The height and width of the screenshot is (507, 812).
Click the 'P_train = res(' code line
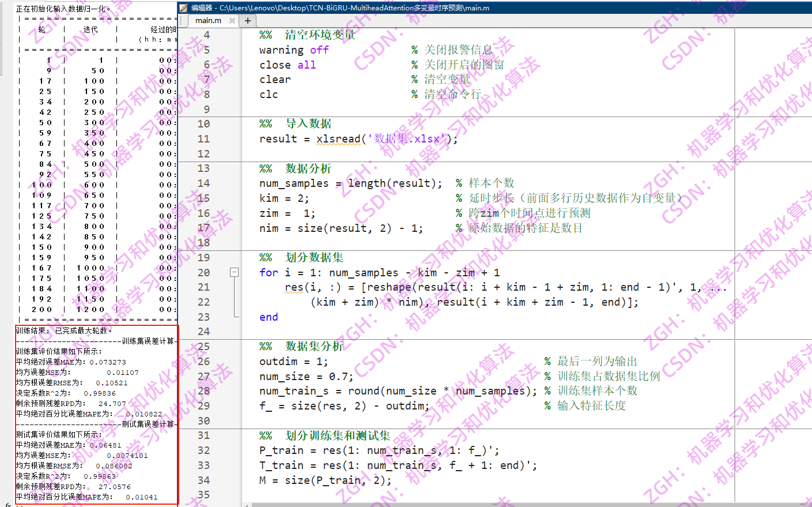[x=379, y=450]
